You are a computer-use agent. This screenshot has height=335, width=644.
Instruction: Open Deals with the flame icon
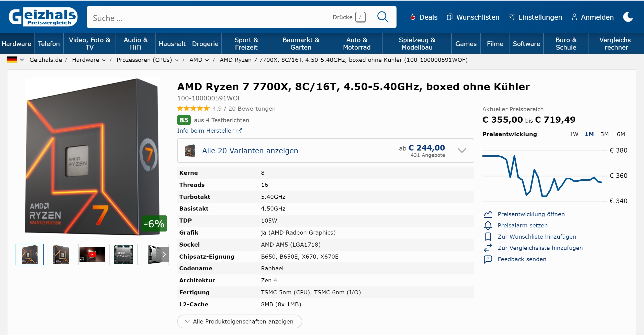413,17
